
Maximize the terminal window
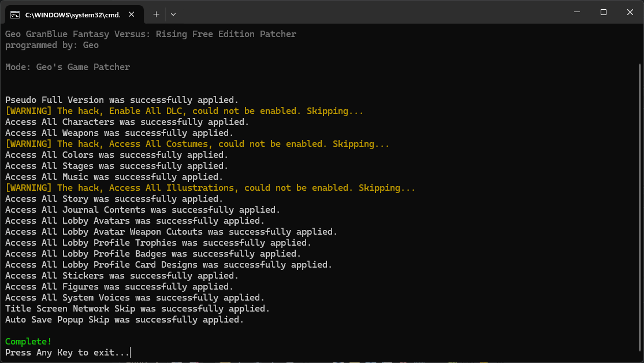coord(604,12)
